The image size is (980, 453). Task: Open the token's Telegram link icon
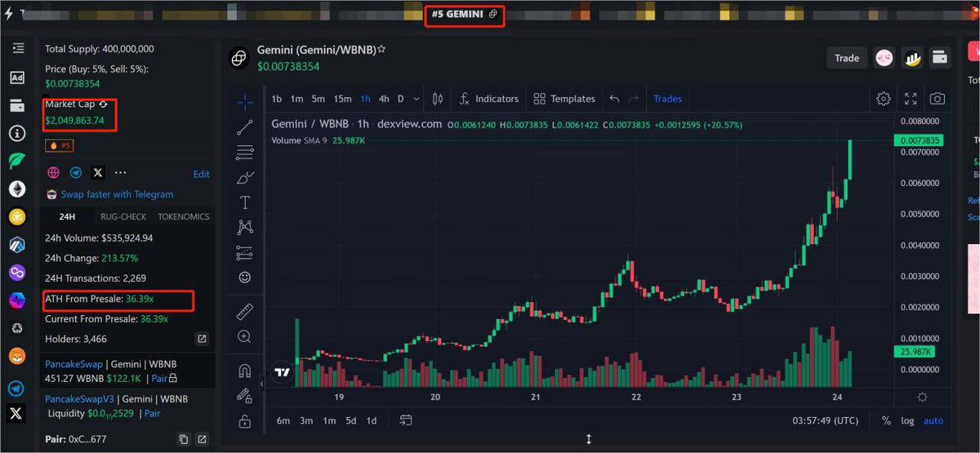pyautogui.click(x=76, y=173)
